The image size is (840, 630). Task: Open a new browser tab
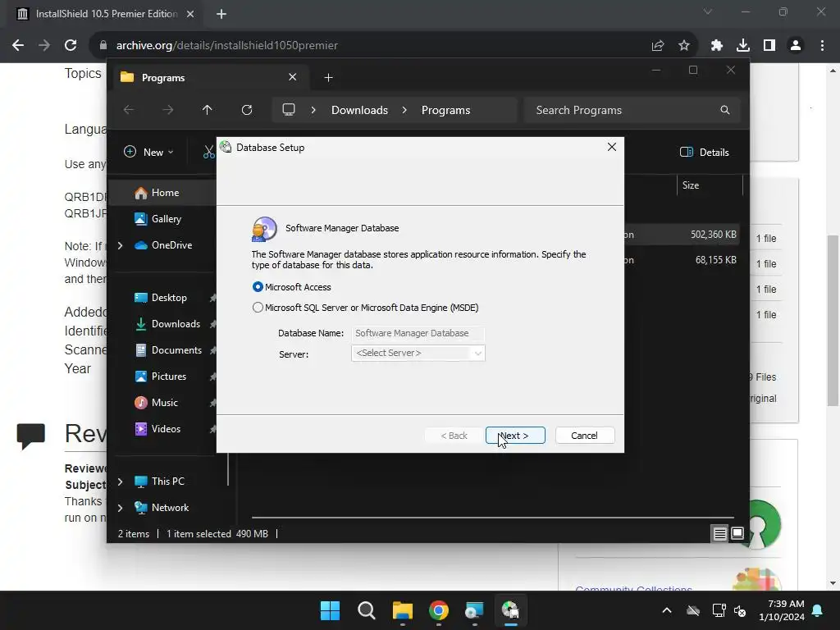tap(221, 14)
